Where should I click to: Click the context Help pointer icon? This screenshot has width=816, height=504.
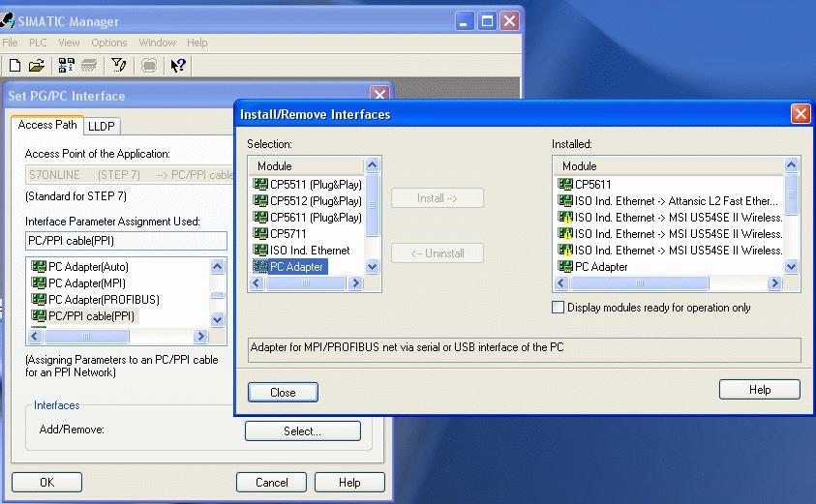tap(178, 65)
